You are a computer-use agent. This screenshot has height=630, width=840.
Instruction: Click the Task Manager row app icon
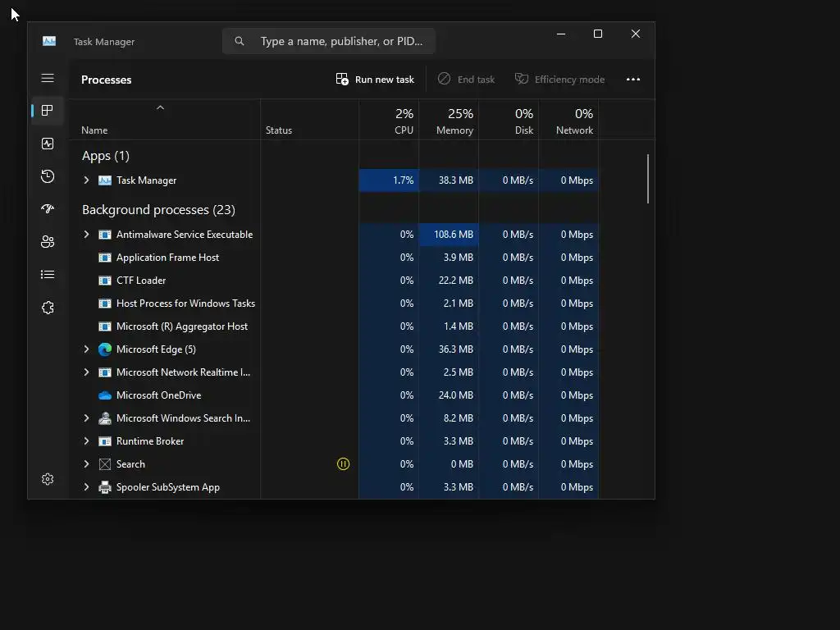(x=105, y=180)
